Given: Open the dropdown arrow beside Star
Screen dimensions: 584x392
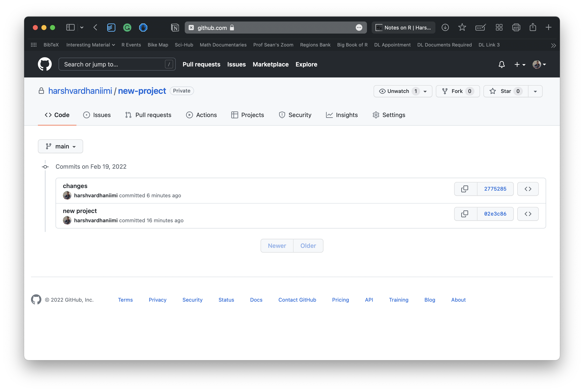Looking at the screenshot, I should (535, 91).
